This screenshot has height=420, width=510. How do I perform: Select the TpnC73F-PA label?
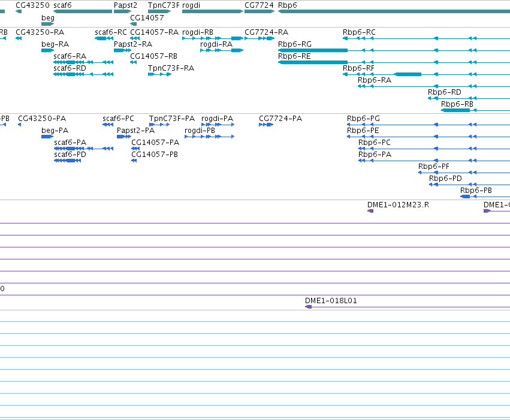172,119
